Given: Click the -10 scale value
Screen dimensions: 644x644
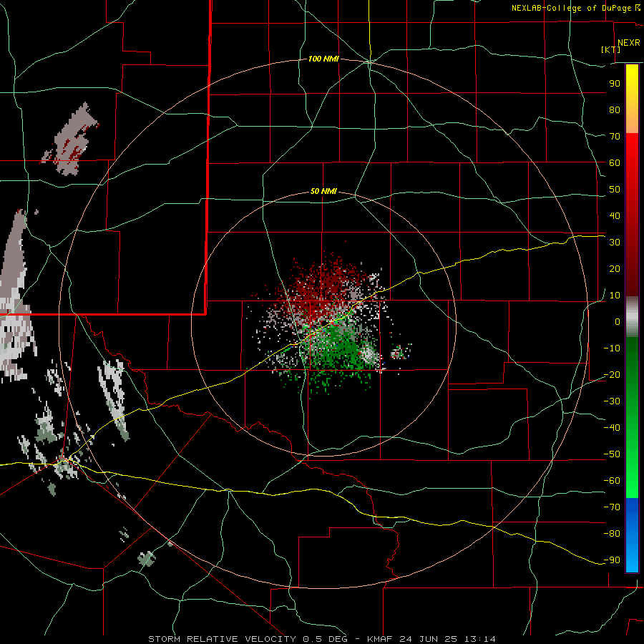Looking at the screenshot, I should coord(612,348).
